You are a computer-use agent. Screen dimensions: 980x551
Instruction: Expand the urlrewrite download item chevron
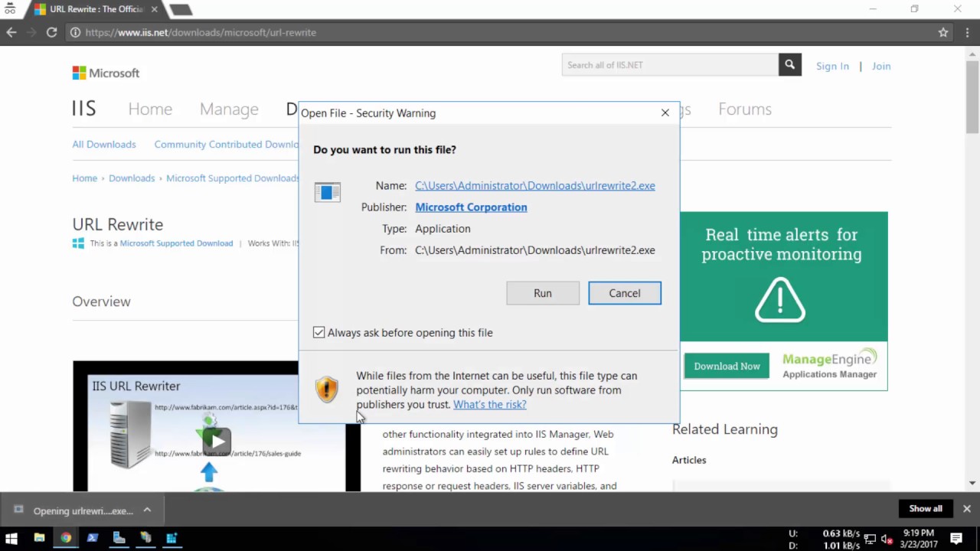click(147, 510)
